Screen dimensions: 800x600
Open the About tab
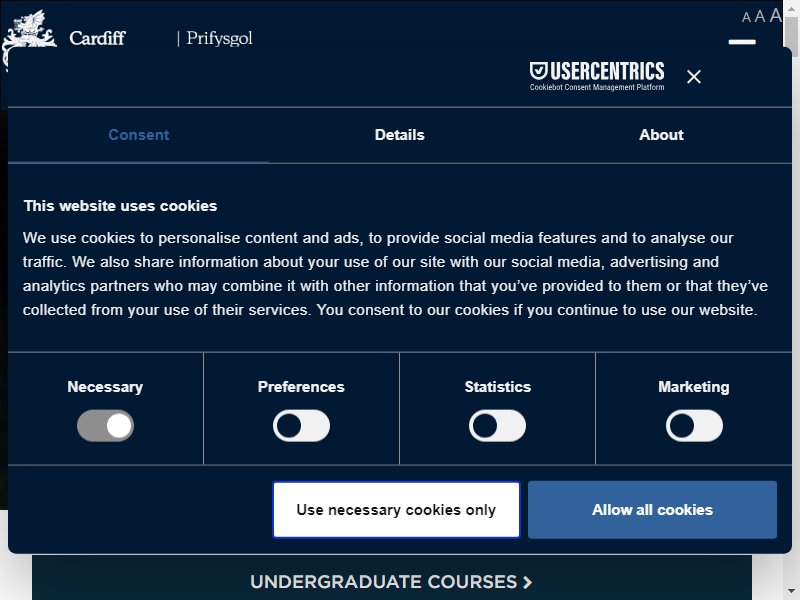(x=661, y=135)
